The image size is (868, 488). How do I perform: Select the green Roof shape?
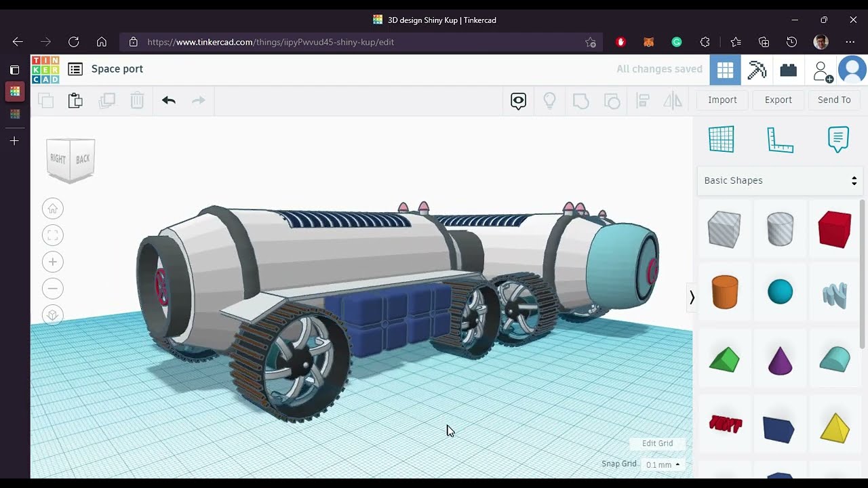[724, 360]
